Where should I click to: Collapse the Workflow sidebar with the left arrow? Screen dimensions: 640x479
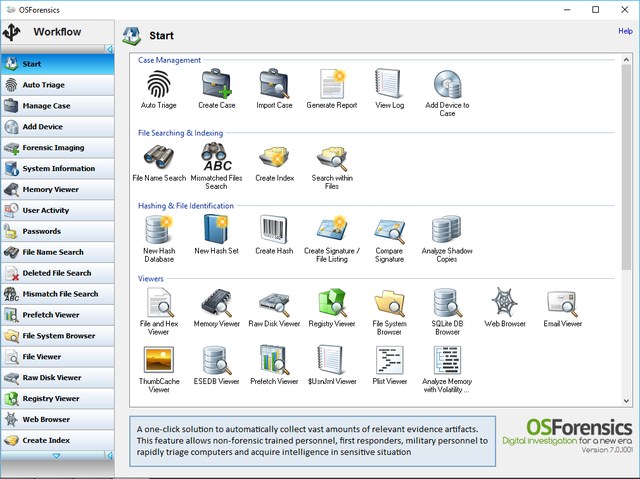coord(108,47)
